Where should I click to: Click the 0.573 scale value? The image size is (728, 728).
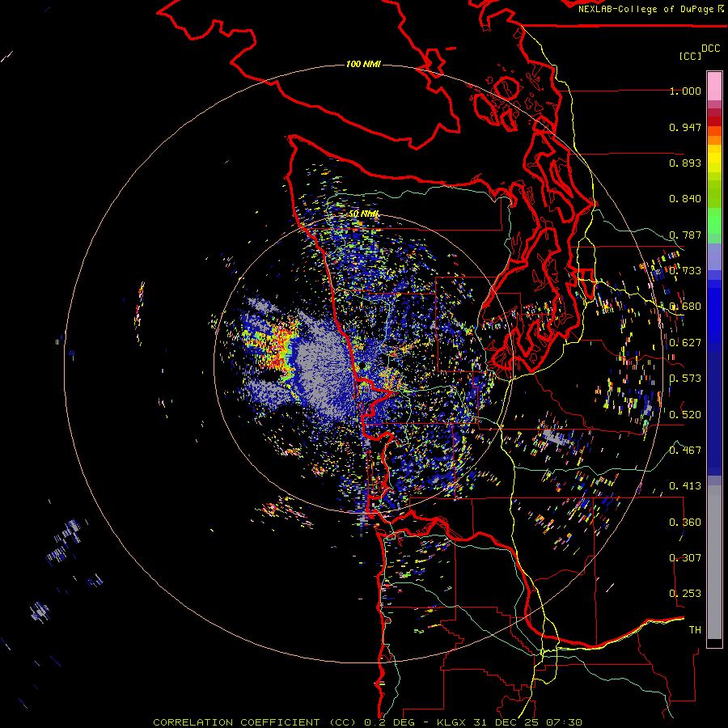click(685, 379)
